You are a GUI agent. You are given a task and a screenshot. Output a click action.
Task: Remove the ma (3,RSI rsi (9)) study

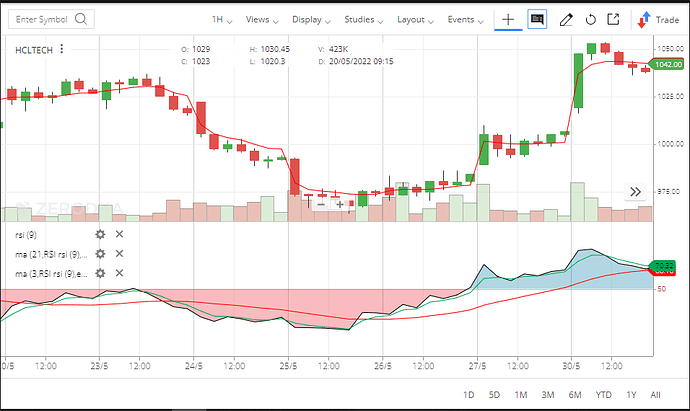pos(119,273)
